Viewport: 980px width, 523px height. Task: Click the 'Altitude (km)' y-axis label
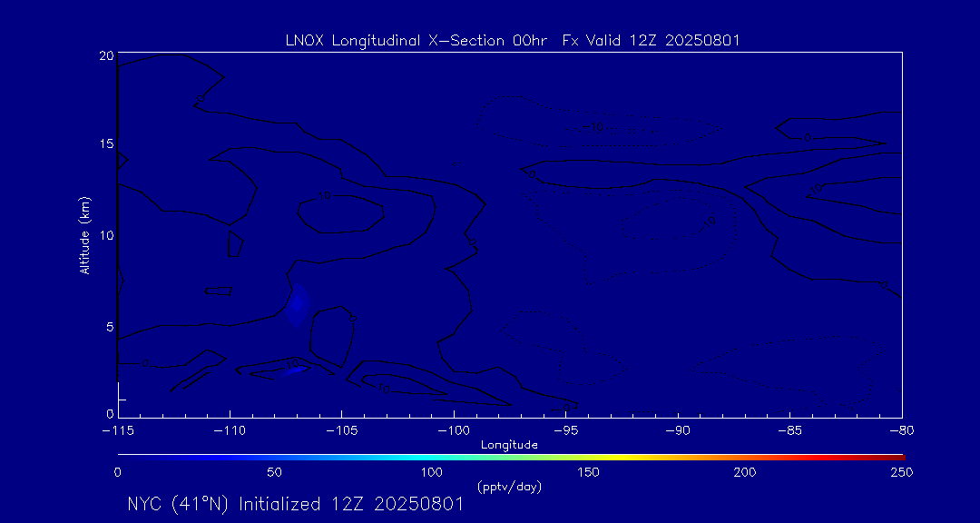pos(84,235)
